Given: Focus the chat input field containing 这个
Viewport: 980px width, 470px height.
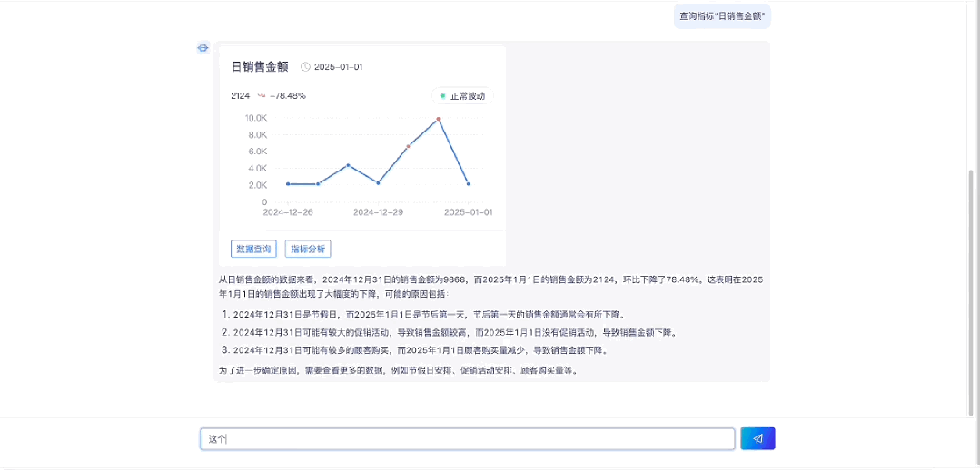Looking at the screenshot, I should tap(467, 438).
